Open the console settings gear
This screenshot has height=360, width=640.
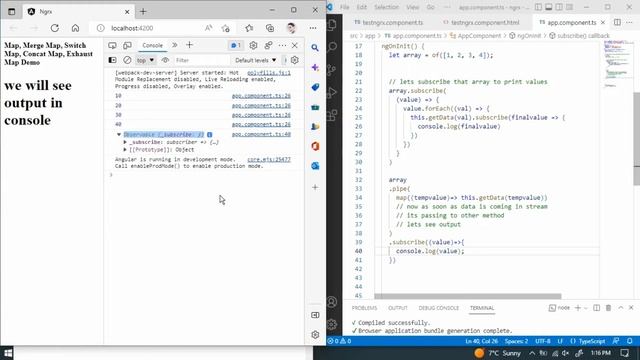(295, 60)
